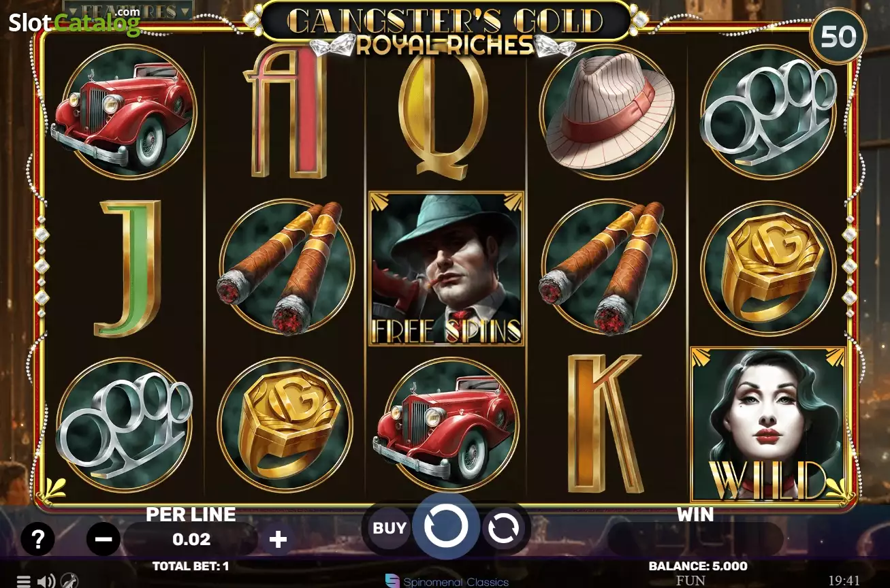Increase the per line bet with plus
This screenshot has height=588, width=890.
pos(278,540)
